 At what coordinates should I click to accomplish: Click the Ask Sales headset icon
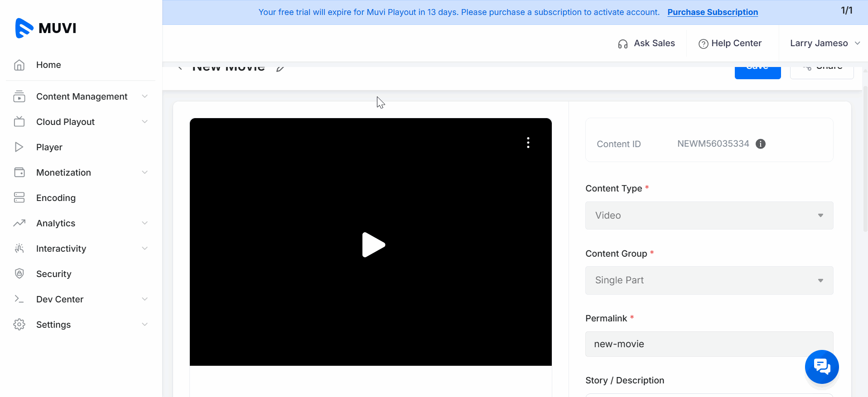[623, 44]
